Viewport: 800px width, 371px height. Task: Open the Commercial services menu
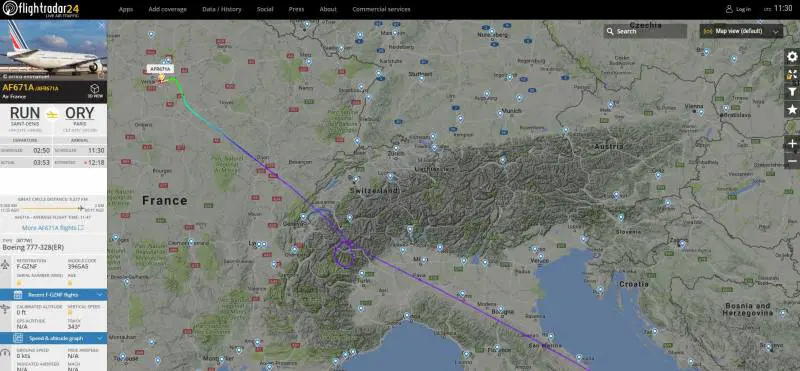tap(381, 9)
